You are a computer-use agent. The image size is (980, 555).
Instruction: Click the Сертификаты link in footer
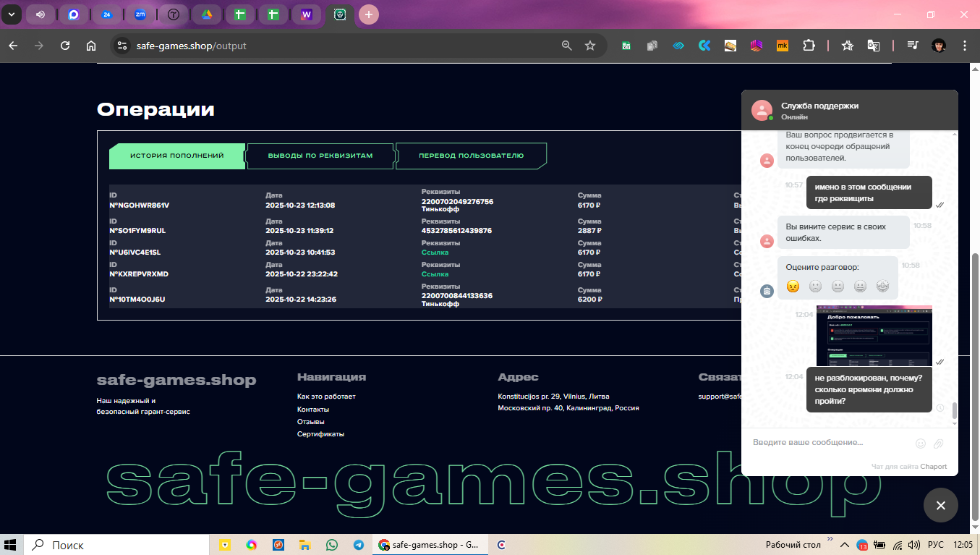320,434
